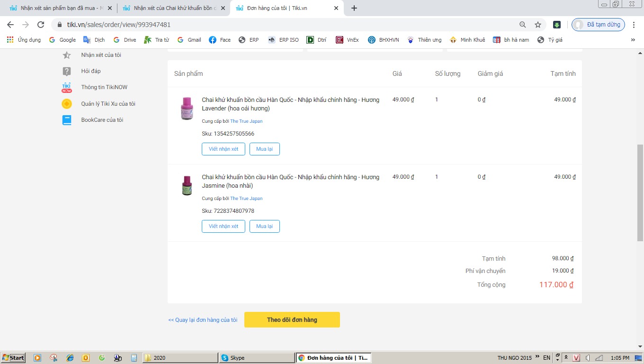Follow the Quay lại đơn hàng của tôi link
Viewport: 644px width, 364px height.
coord(203,320)
